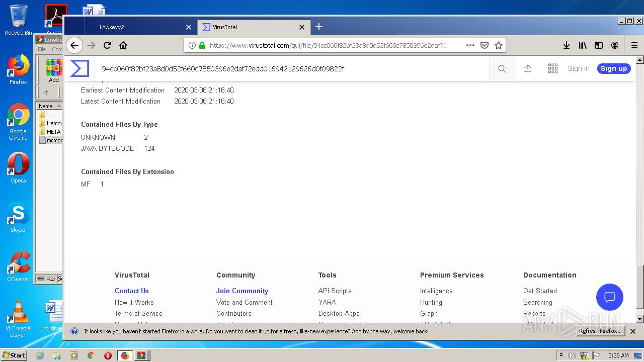Click the Windows Start button
Viewport: 644px width, 362px height.
[14, 355]
